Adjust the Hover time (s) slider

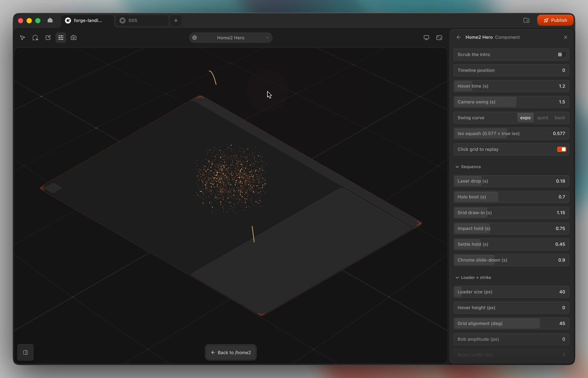(511, 86)
